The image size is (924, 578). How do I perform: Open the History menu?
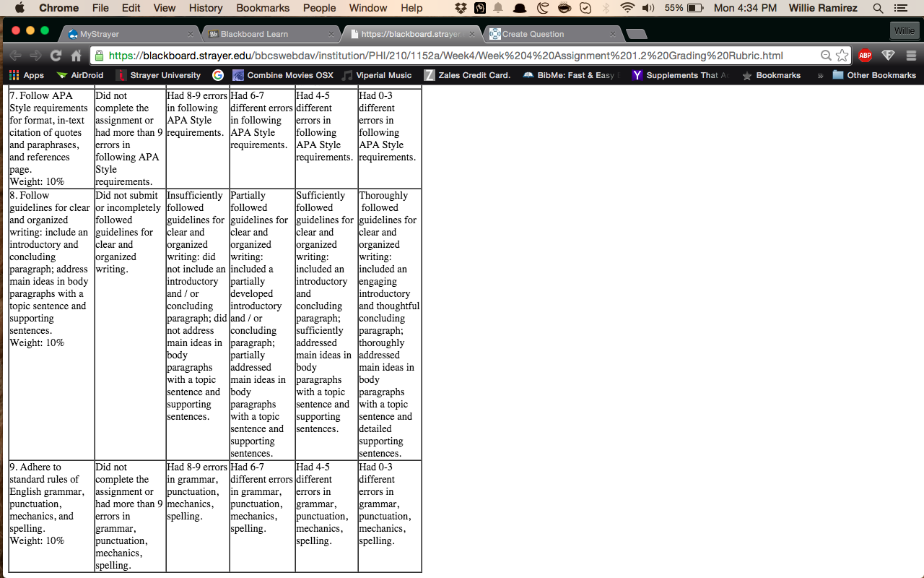pos(206,8)
